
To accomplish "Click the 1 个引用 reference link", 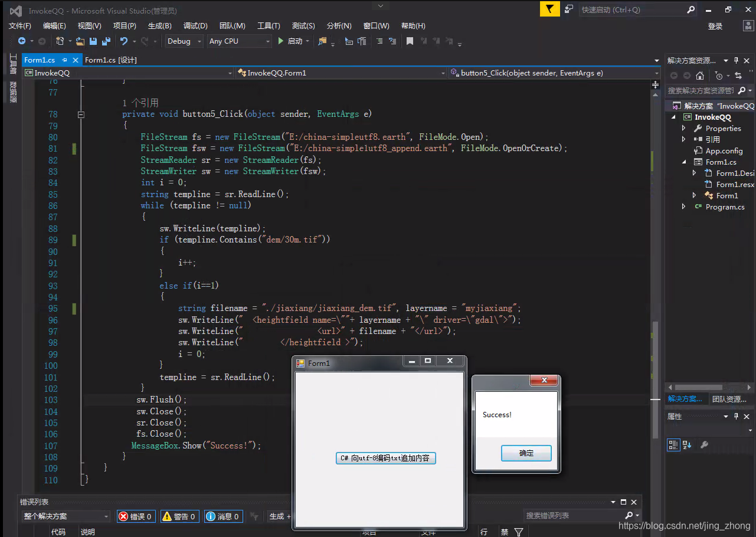I will (x=140, y=103).
